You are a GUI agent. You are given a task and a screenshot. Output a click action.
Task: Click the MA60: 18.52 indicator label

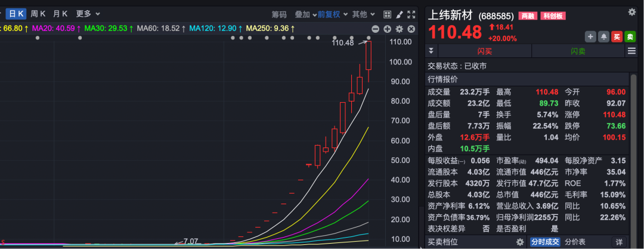(x=162, y=29)
